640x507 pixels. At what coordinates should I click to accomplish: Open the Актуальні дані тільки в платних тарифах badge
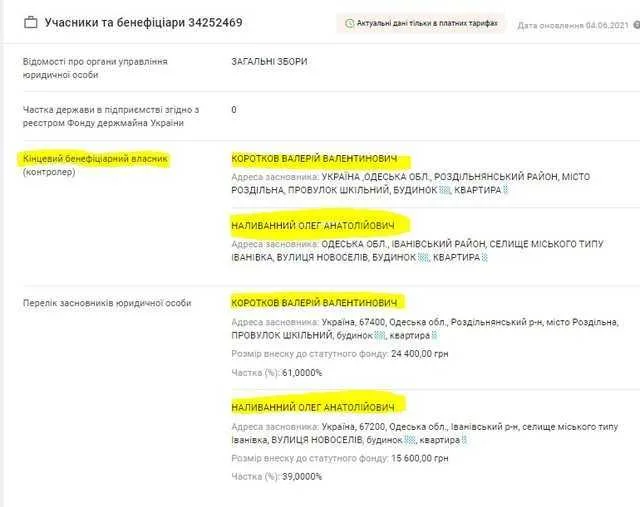(x=420, y=24)
